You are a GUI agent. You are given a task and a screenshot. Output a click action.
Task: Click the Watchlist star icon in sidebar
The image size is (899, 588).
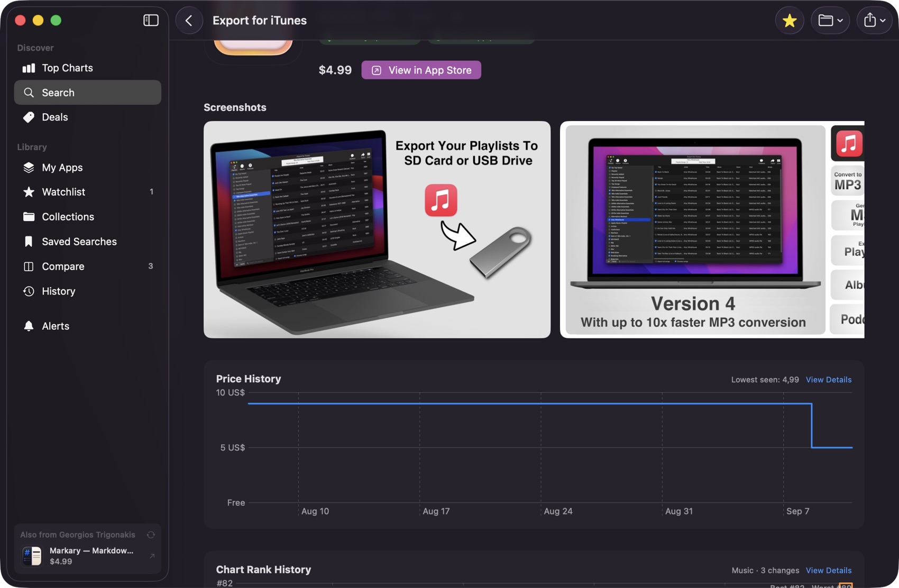29,192
